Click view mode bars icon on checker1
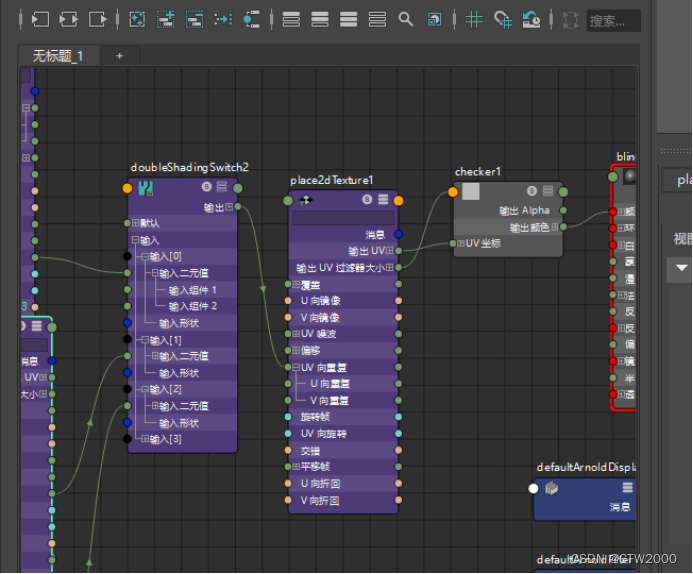 (548, 191)
